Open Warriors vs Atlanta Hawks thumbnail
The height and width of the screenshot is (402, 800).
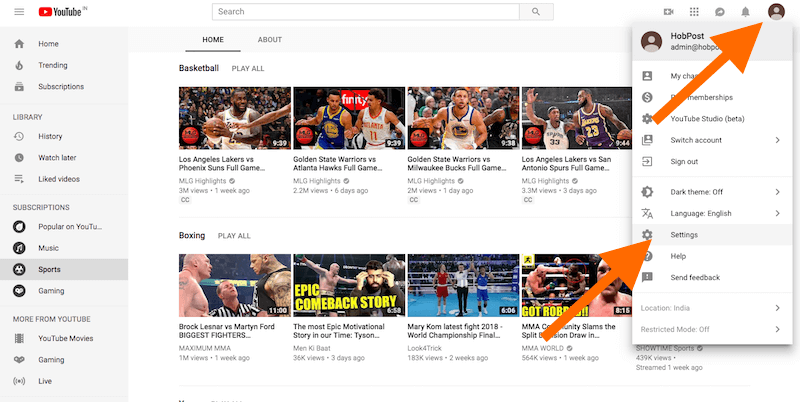click(349, 118)
